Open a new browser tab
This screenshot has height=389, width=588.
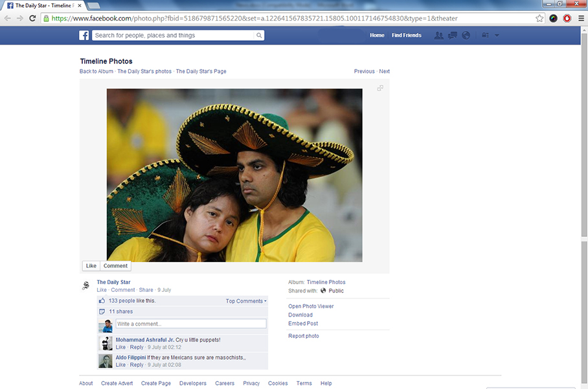(94, 6)
